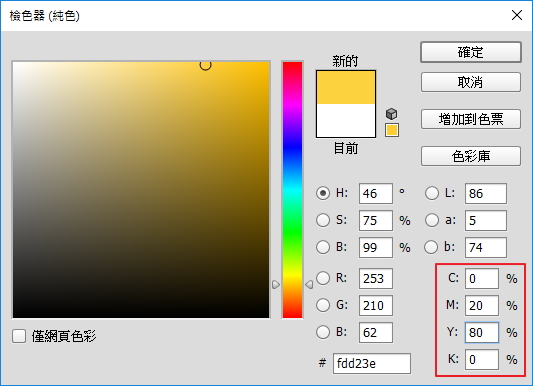Click the H value field showing 46
Image resolution: width=533 pixels, height=386 pixels.
376,193
